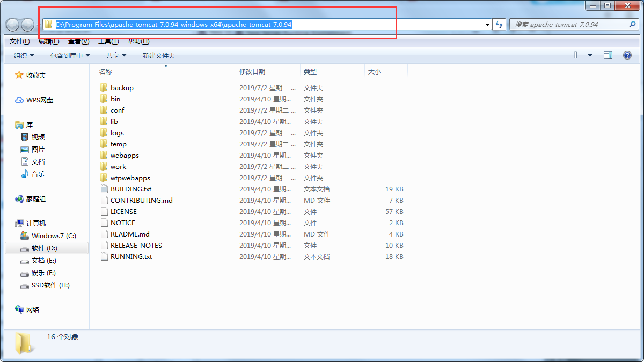This screenshot has height=362, width=644.
Task: Sort by the 大小 column header
Action: 374,71
